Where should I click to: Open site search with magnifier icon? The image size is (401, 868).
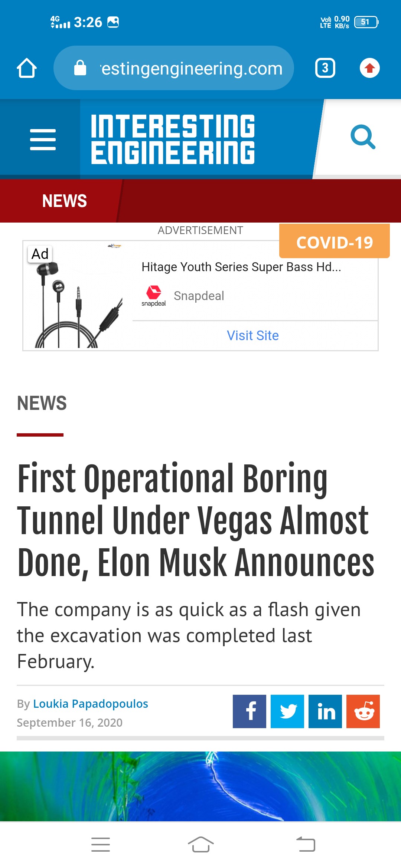click(x=363, y=137)
